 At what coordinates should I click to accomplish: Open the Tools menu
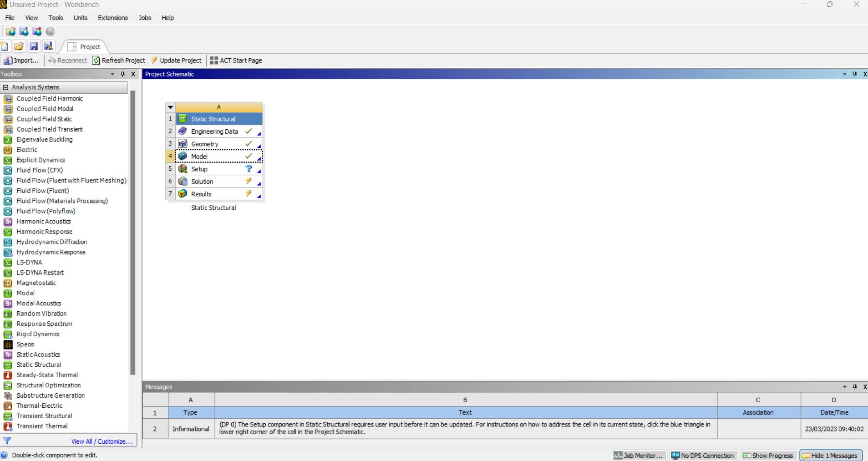tap(56, 18)
